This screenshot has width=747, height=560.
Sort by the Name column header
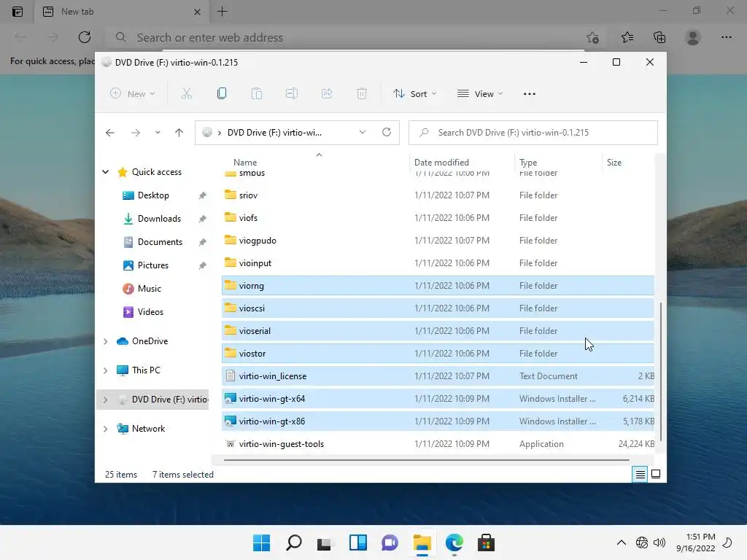coord(245,163)
